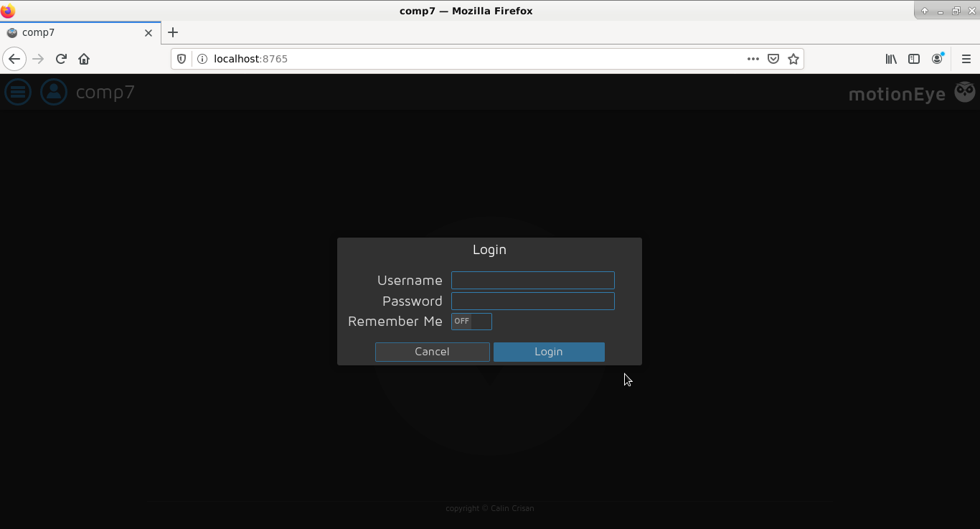The width and height of the screenshot is (980, 529).
Task: Open the Firefox application menu
Action: [x=966, y=59]
